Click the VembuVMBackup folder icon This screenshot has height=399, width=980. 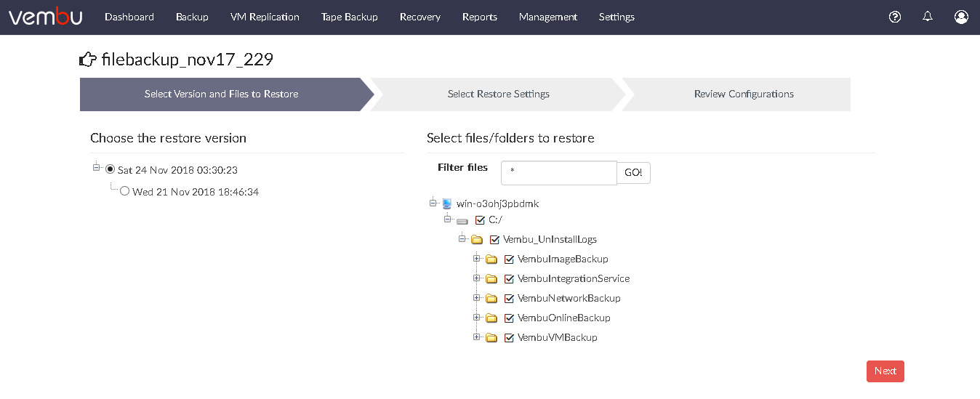pos(491,337)
